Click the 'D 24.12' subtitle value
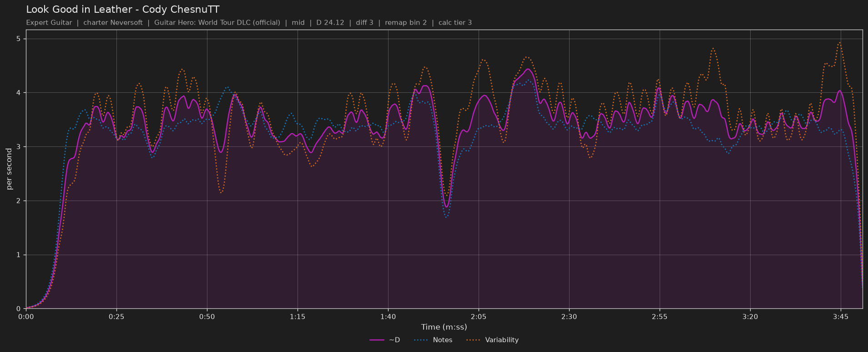Viewport: 868px width, 352px height. (x=329, y=22)
